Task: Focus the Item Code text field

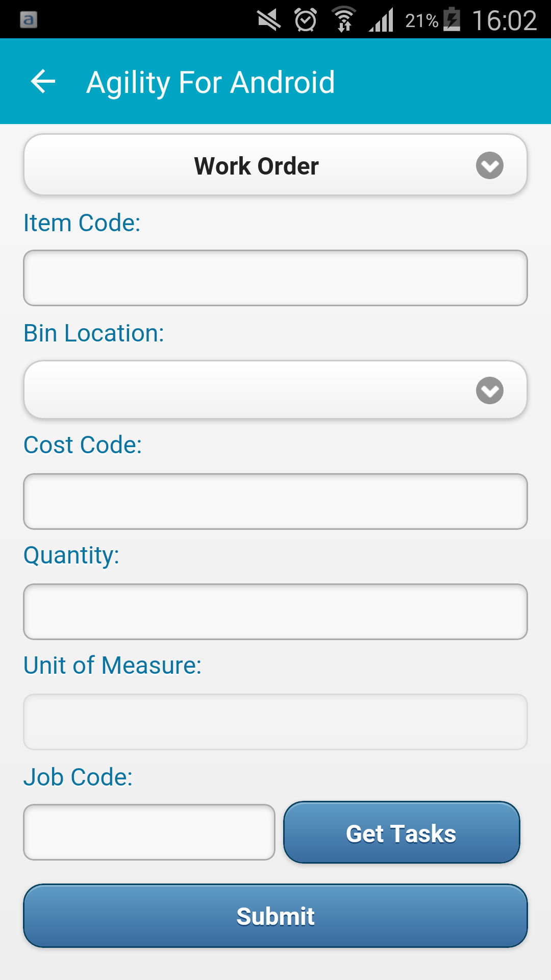Action: click(275, 278)
